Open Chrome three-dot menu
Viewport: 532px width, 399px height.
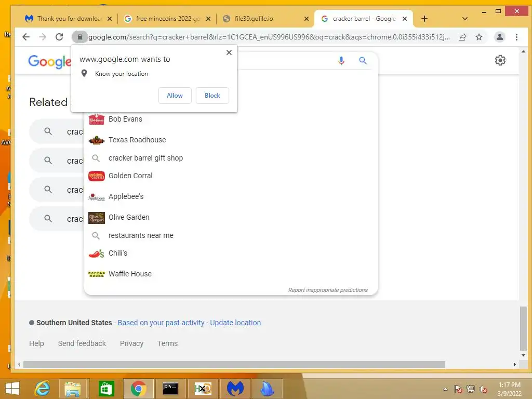pyautogui.click(x=516, y=37)
